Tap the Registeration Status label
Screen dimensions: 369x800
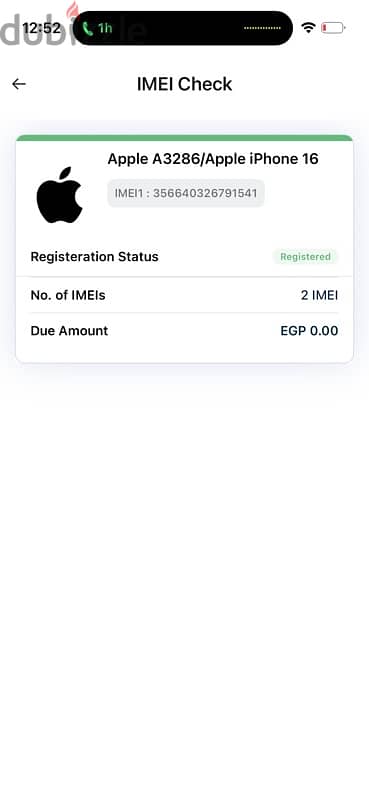click(x=94, y=257)
